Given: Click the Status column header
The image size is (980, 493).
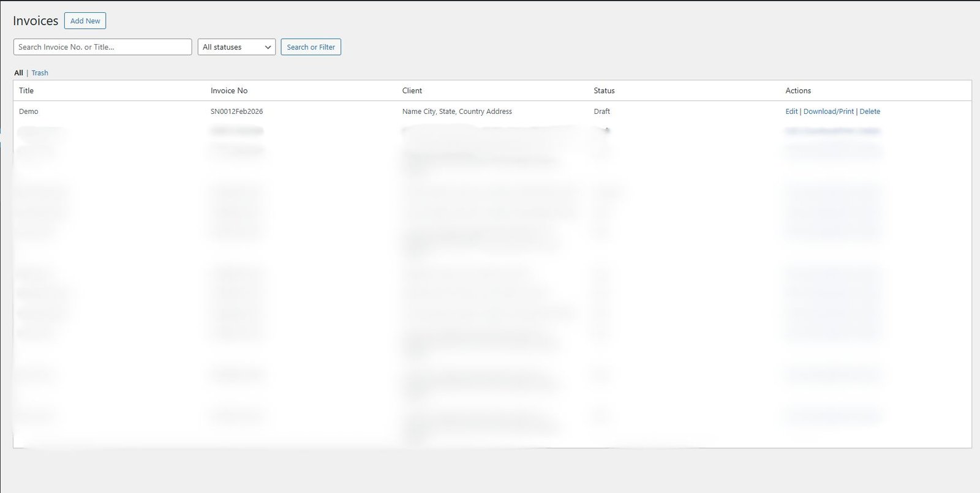Looking at the screenshot, I should [604, 91].
